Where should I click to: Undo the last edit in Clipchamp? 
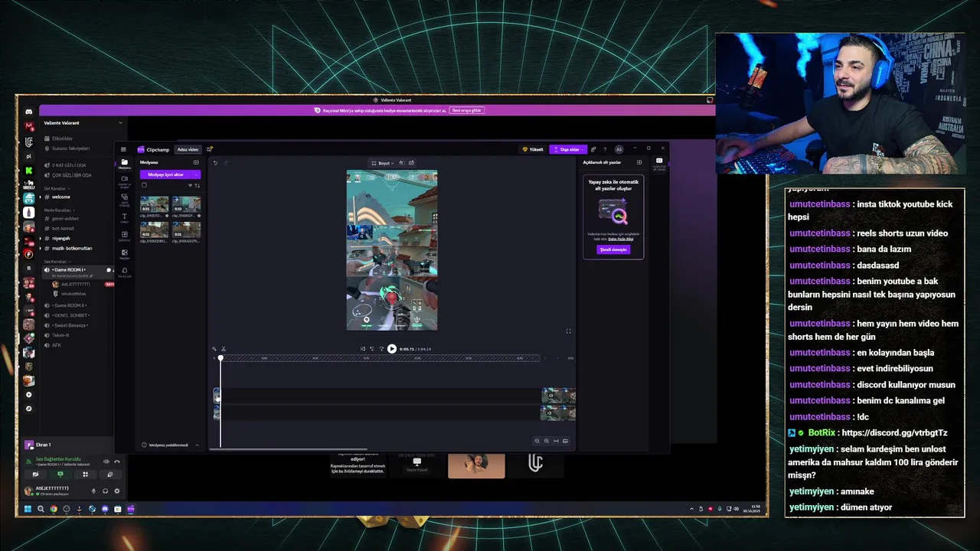pyautogui.click(x=215, y=162)
